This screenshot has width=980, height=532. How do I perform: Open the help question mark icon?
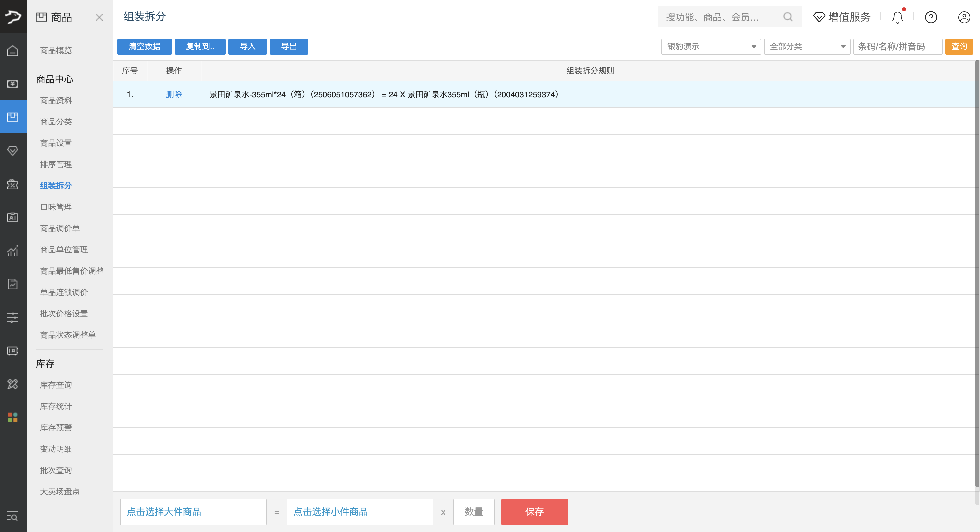point(931,17)
